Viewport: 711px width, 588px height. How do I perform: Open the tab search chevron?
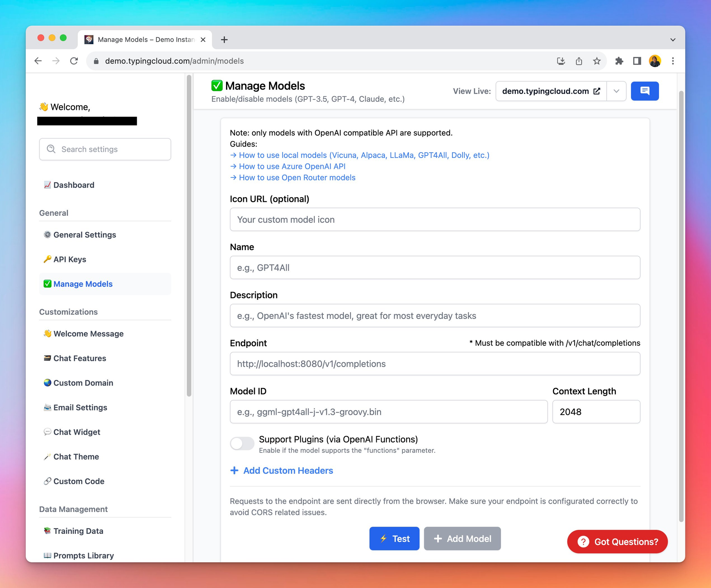point(672,40)
